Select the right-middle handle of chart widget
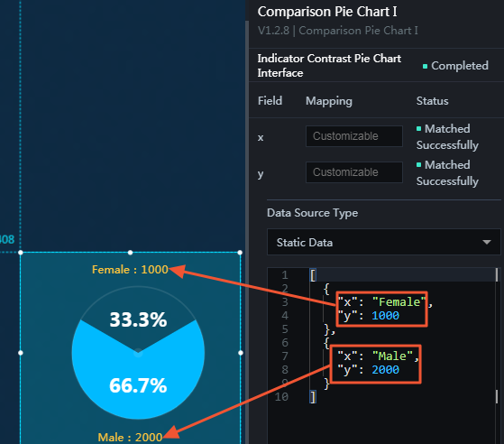The height and width of the screenshot is (444, 504). (x=241, y=353)
